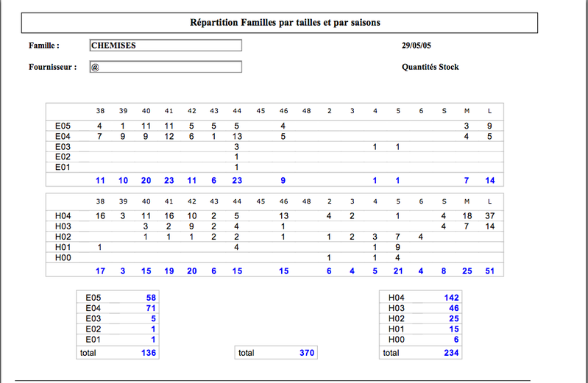Click the blue column total 51
This screenshot has height=383, width=588.
pos(489,271)
